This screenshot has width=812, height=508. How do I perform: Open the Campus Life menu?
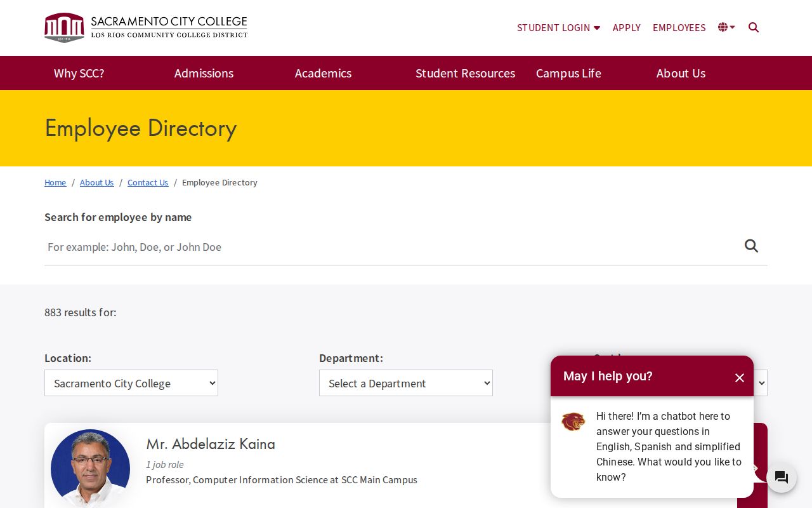568,73
